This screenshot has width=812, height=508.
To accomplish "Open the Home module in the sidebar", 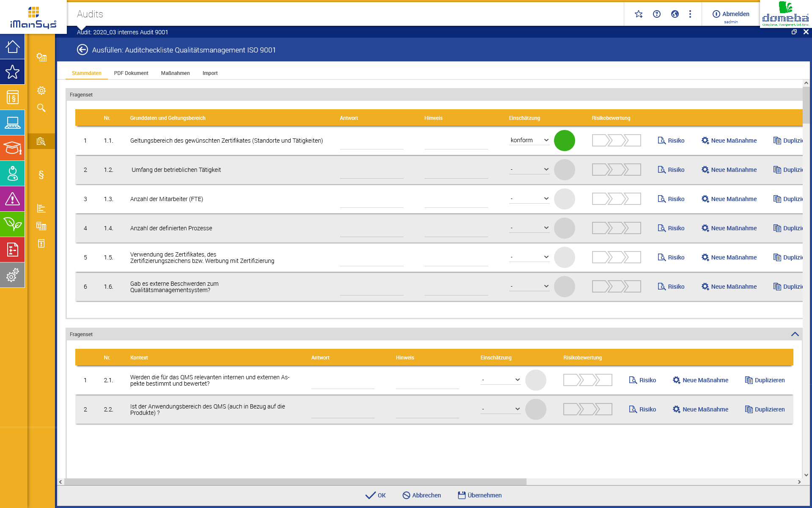I will click(12, 47).
